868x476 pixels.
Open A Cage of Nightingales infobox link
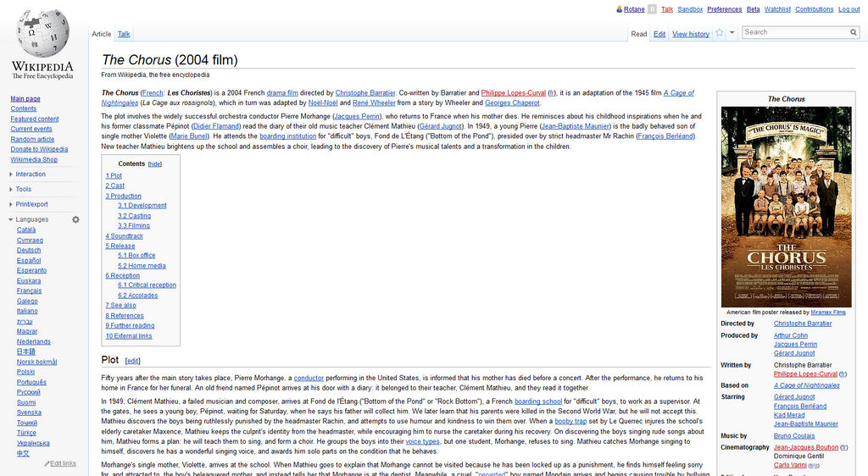807,385
